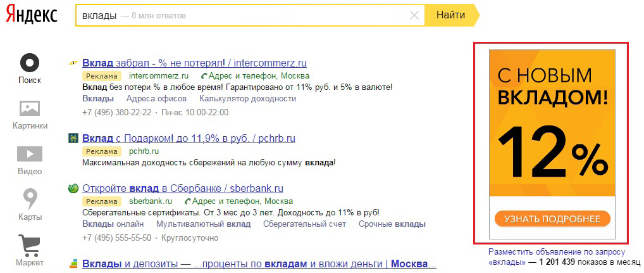The width and height of the screenshot is (644, 273).
Task: Click the 1 201 439 показов в месяц text
Action: 590,262
